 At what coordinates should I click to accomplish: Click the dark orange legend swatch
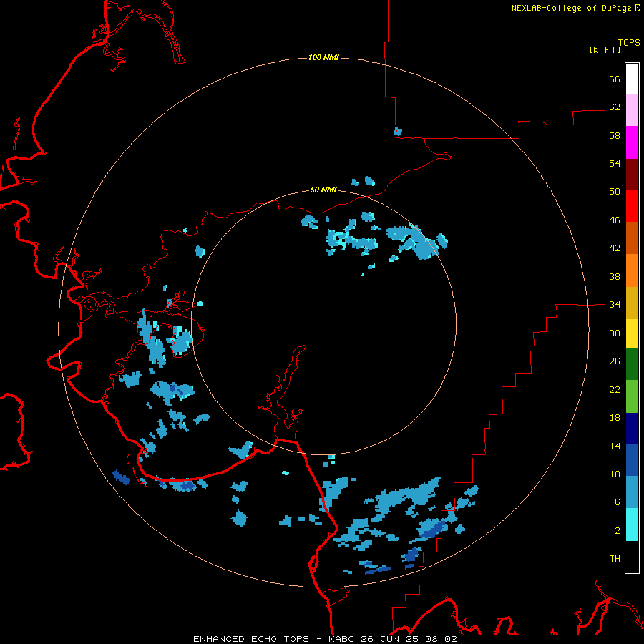coord(632,238)
